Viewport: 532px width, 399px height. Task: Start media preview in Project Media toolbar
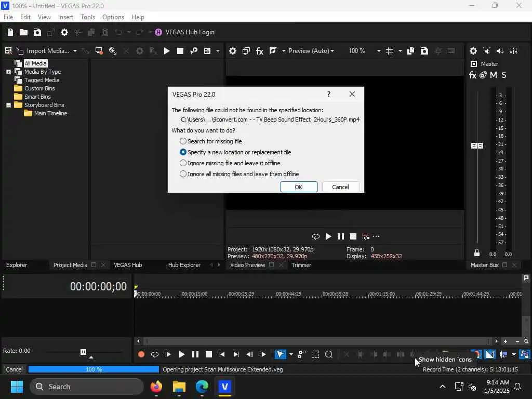pos(167,51)
